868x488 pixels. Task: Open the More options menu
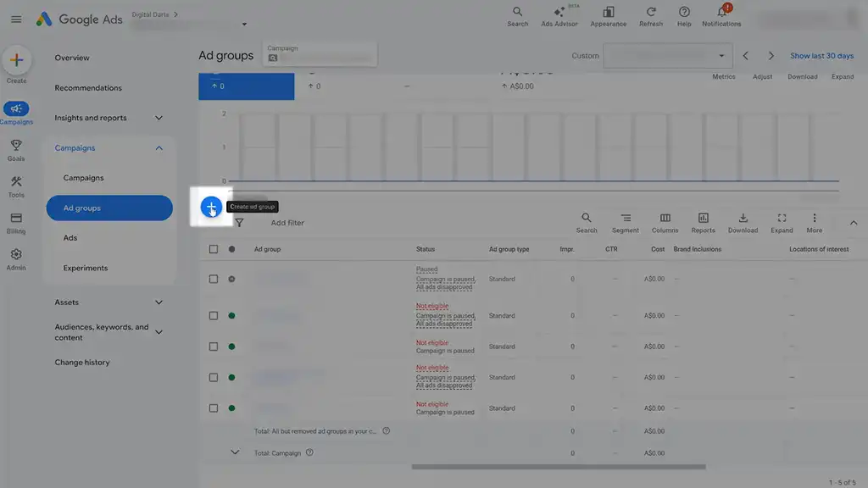point(815,223)
